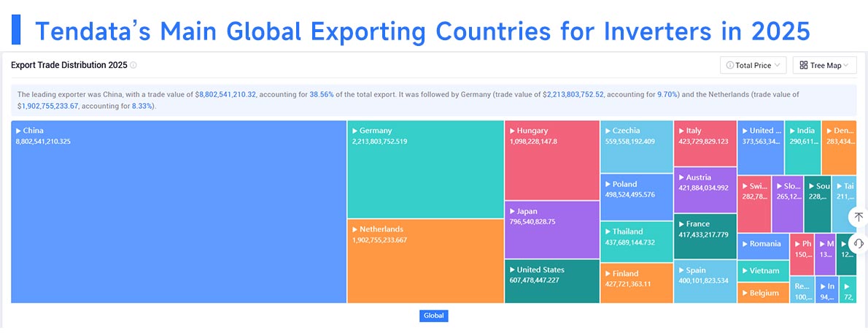Expand the Japan triangle arrow

(x=512, y=211)
